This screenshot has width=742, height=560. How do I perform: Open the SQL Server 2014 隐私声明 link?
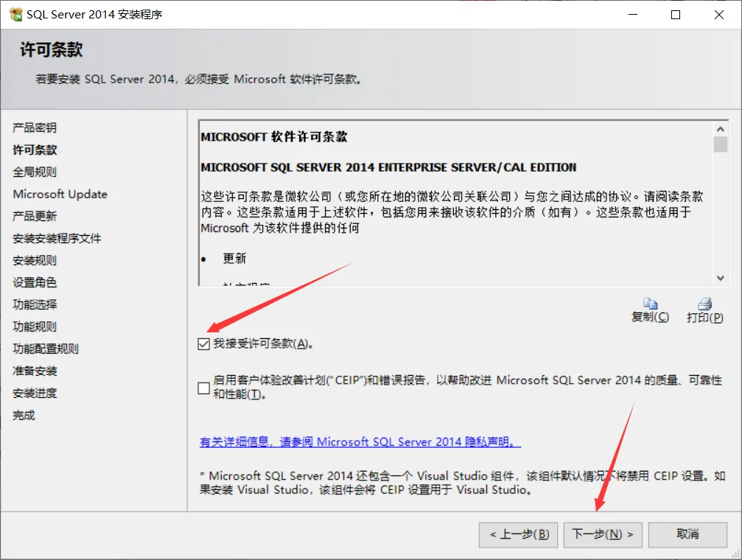point(360,441)
